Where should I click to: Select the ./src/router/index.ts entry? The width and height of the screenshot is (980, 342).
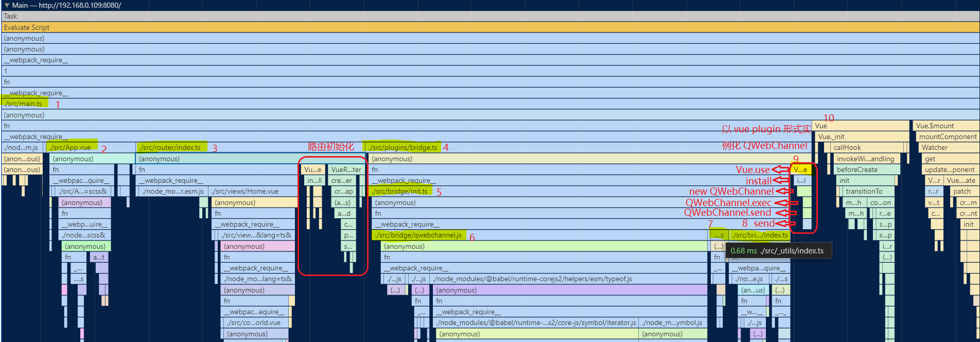coord(171,147)
